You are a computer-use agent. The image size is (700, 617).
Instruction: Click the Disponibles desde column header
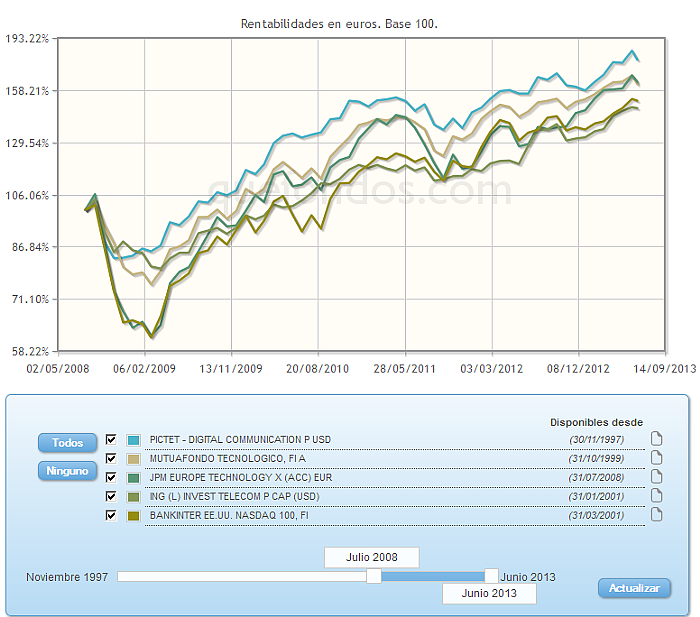[x=596, y=422]
